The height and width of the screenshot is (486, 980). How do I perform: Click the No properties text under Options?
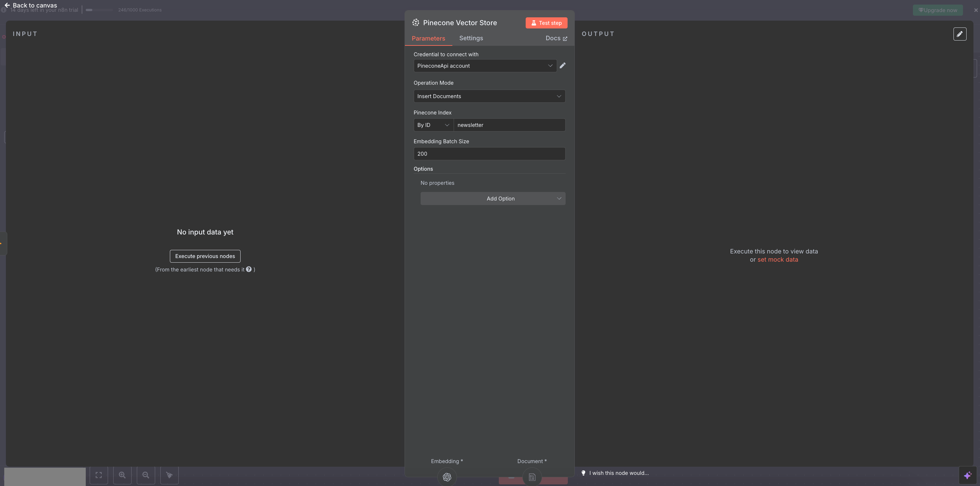(x=438, y=183)
